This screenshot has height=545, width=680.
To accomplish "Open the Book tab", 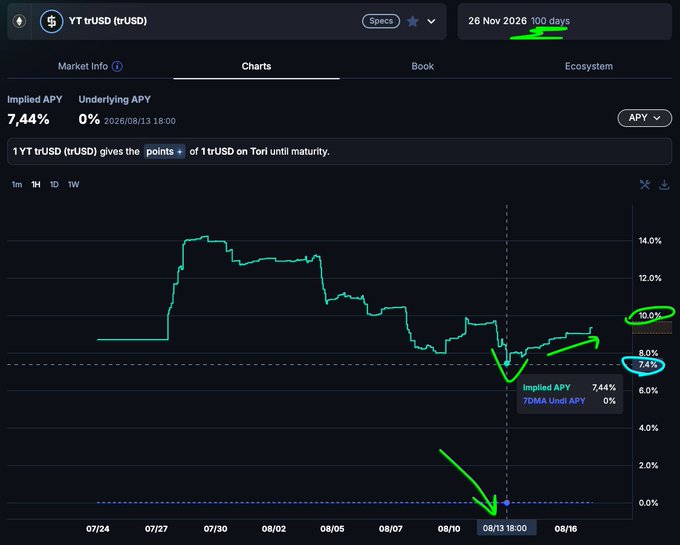I will (x=422, y=66).
